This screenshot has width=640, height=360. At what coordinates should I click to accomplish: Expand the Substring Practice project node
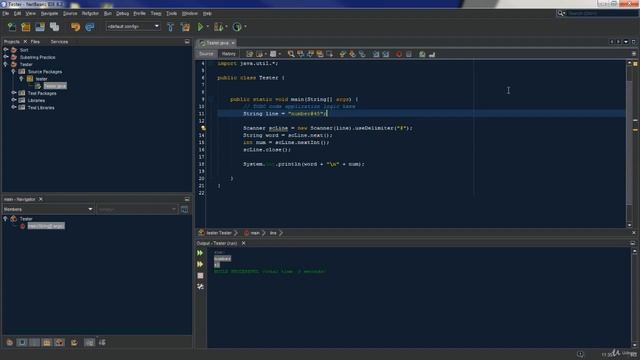[6, 57]
